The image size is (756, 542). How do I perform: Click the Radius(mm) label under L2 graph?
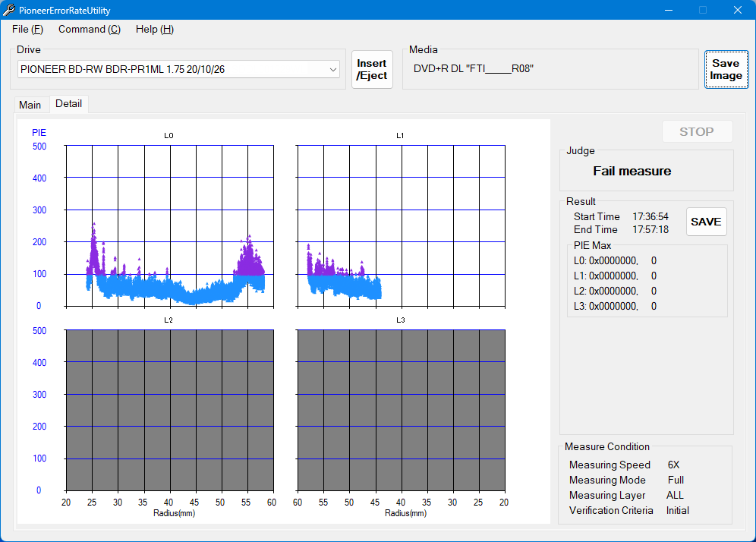tap(174, 513)
